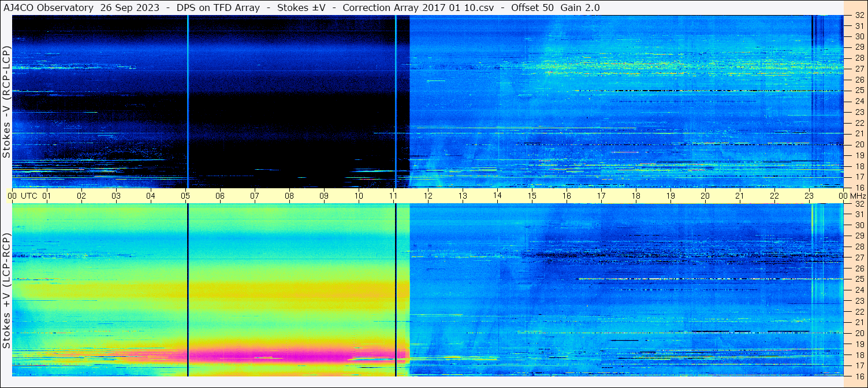Select the '15' hour tick
This screenshot has width=868, height=388.
(x=532, y=196)
